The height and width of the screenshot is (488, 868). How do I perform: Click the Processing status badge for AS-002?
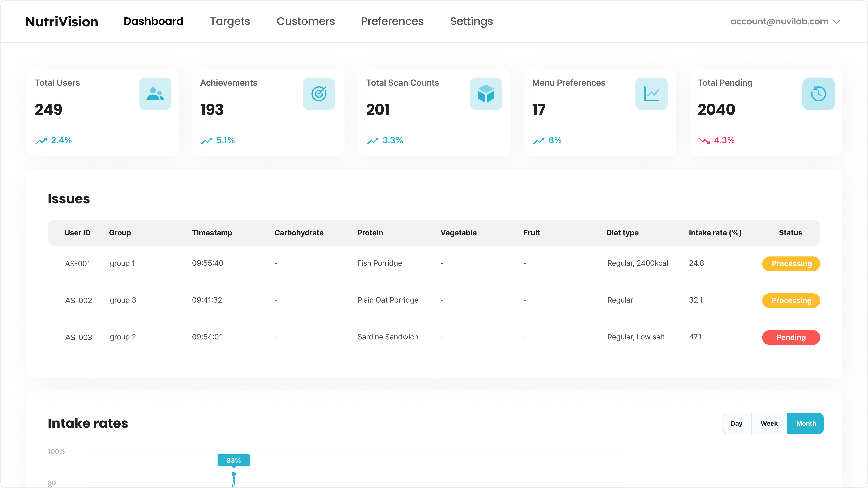791,300
